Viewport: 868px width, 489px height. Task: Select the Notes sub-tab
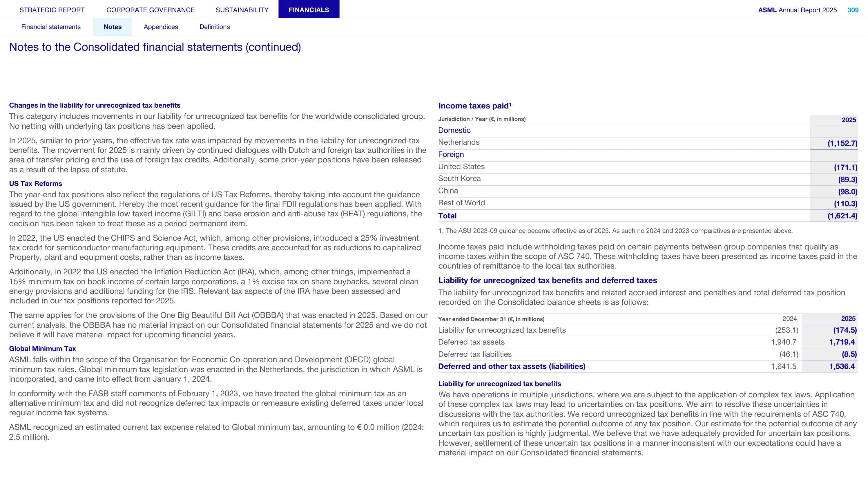(x=113, y=27)
